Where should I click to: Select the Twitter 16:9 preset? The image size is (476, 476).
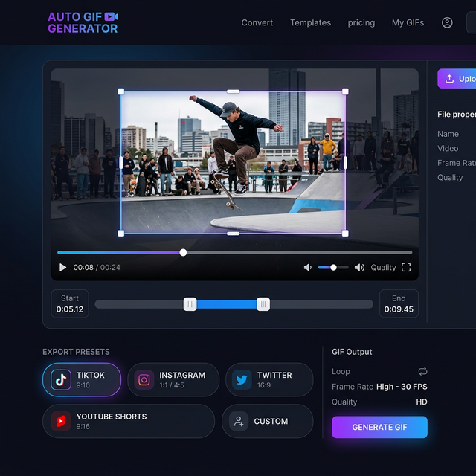pos(269,379)
